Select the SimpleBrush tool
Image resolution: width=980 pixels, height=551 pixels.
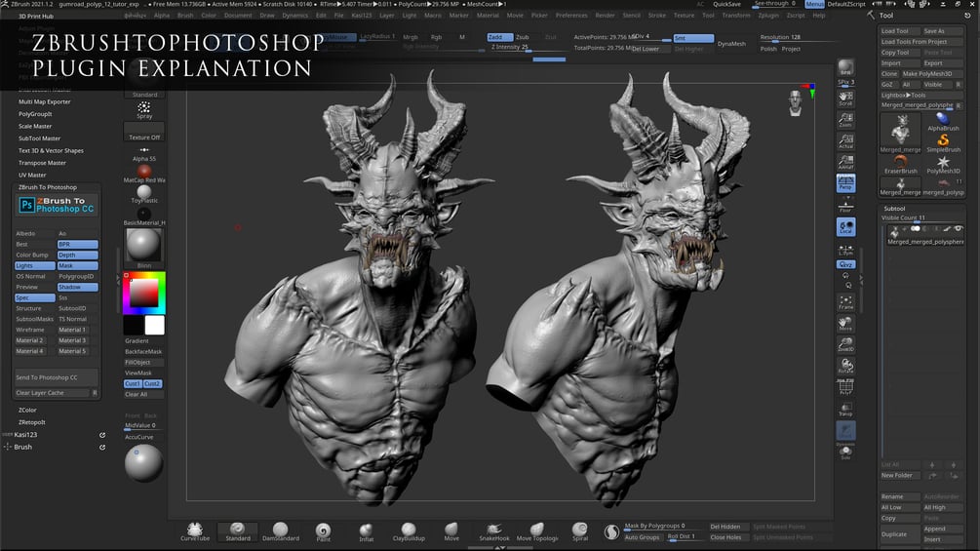[x=943, y=142]
